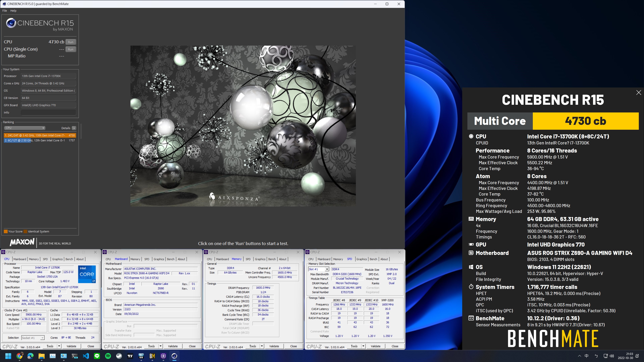The image size is (644, 362).
Task: Click the white arrow globe taskbar icon
Action: pyautogui.click(x=119, y=356)
